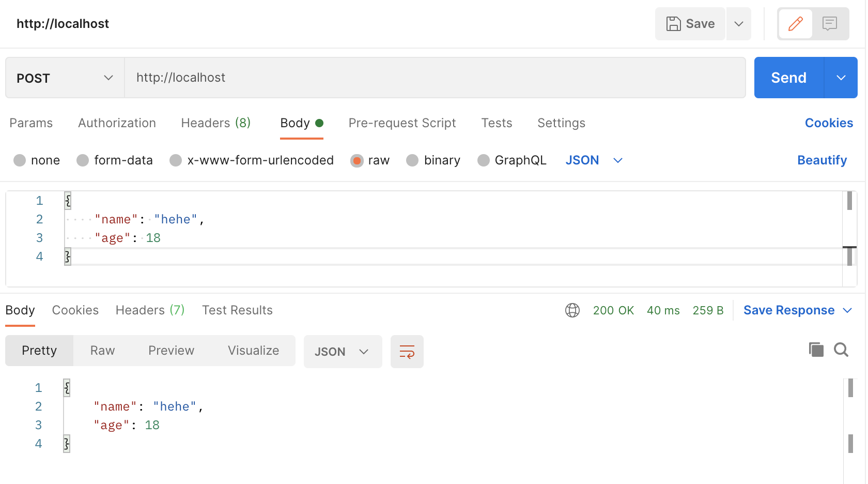The height and width of the screenshot is (484, 868).
Task: Click the blue Send button
Action: 789,78
